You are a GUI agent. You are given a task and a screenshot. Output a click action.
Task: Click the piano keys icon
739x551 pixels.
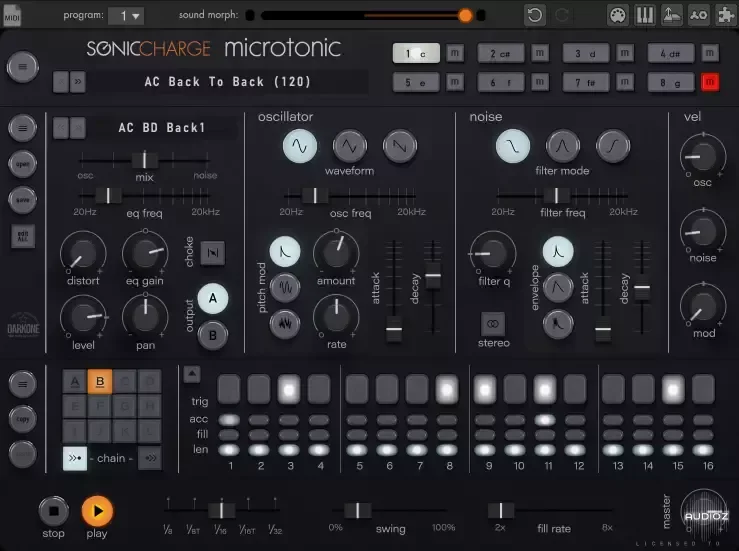tap(645, 16)
